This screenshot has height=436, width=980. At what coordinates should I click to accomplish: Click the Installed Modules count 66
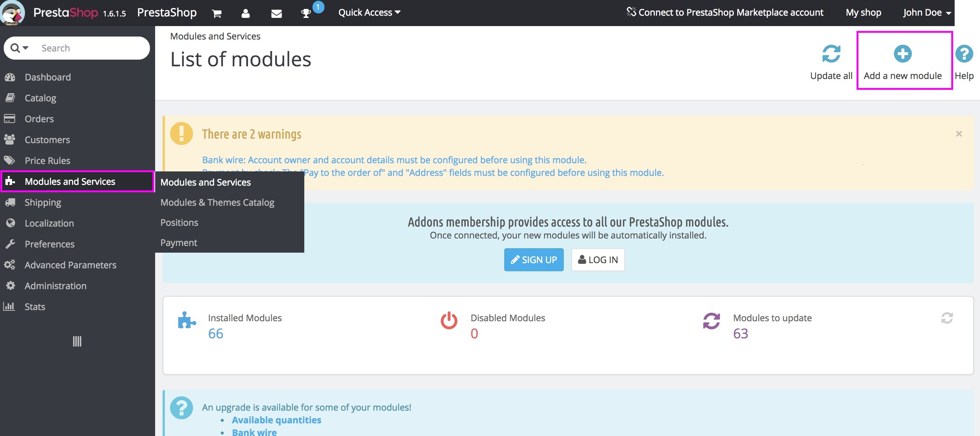(215, 334)
